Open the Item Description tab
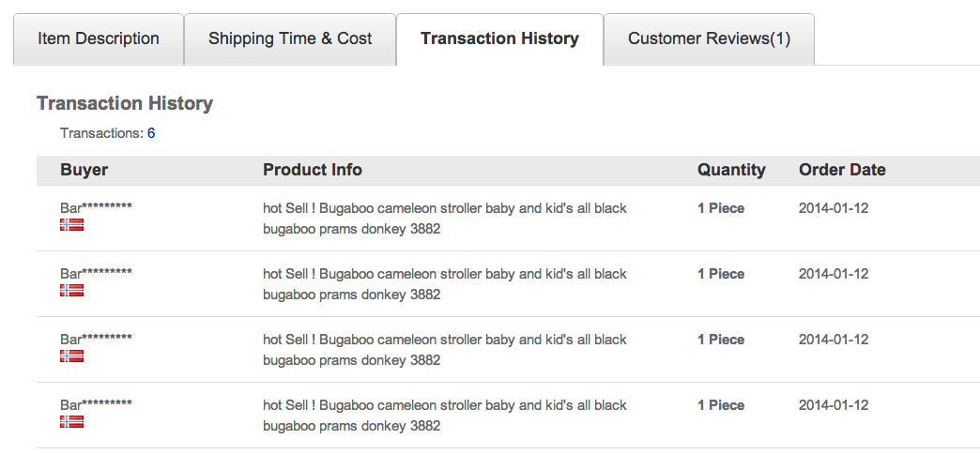The height and width of the screenshot is (454, 980). (x=99, y=38)
